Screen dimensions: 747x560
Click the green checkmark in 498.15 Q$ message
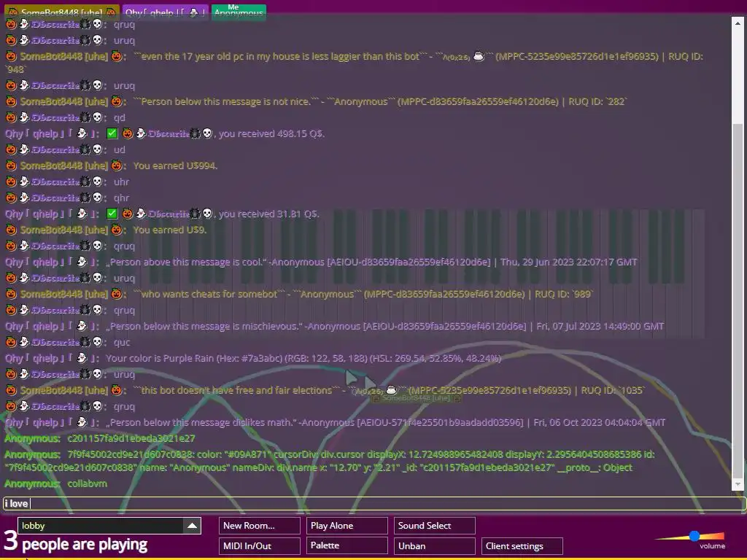tap(112, 134)
